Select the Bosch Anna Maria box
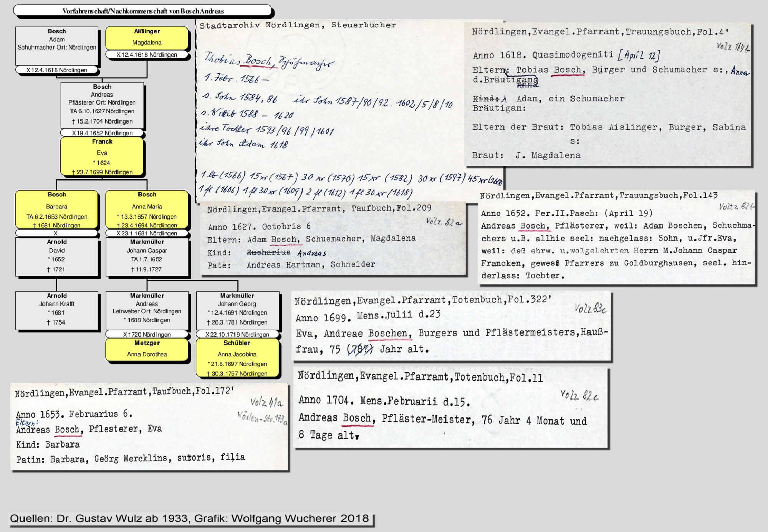The height and width of the screenshot is (532, 768). point(147,209)
